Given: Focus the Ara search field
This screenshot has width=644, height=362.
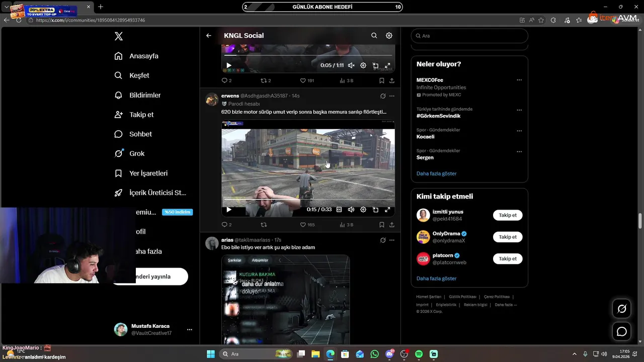Looking at the screenshot, I should click(469, 36).
